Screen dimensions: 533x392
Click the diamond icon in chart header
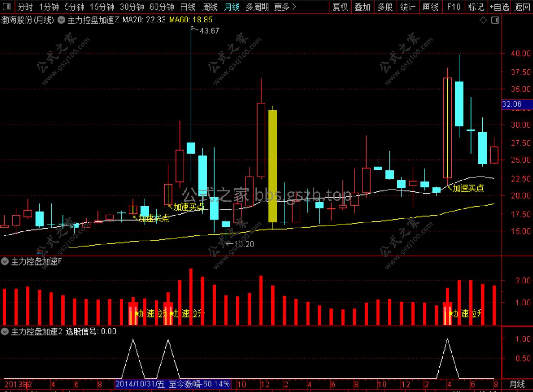[483, 20]
